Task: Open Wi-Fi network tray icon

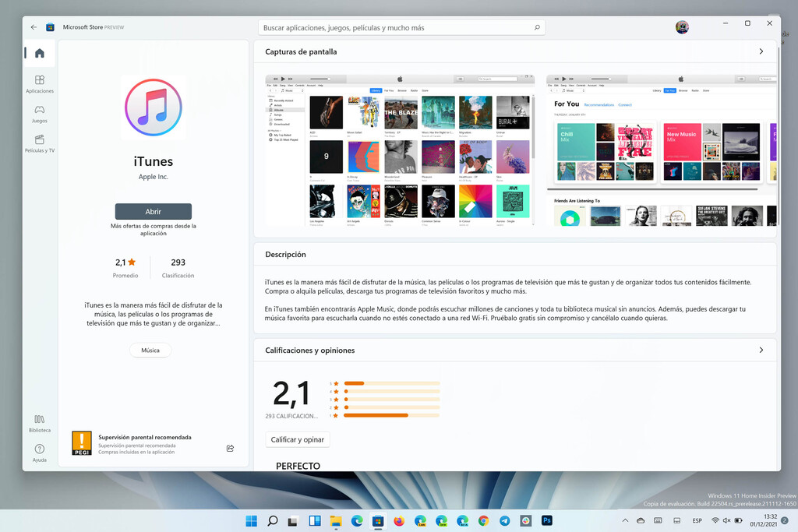Action: tap(715, 521)
